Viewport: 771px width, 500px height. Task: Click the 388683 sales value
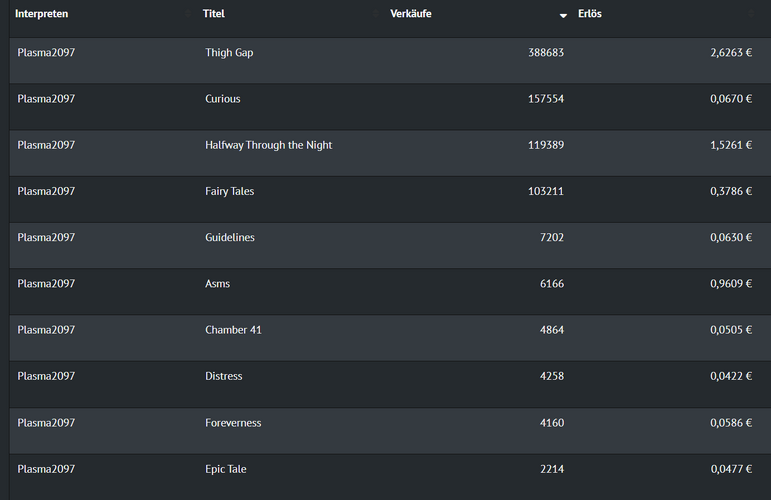point(545,52)
